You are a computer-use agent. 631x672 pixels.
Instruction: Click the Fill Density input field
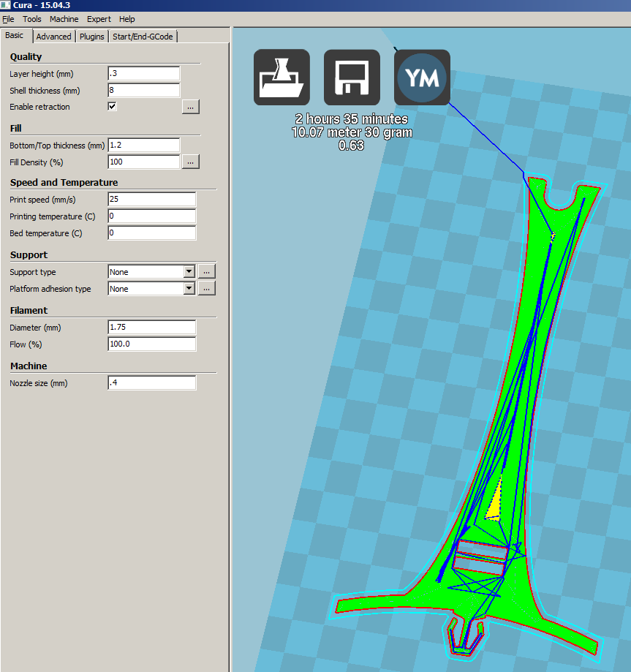143,162
